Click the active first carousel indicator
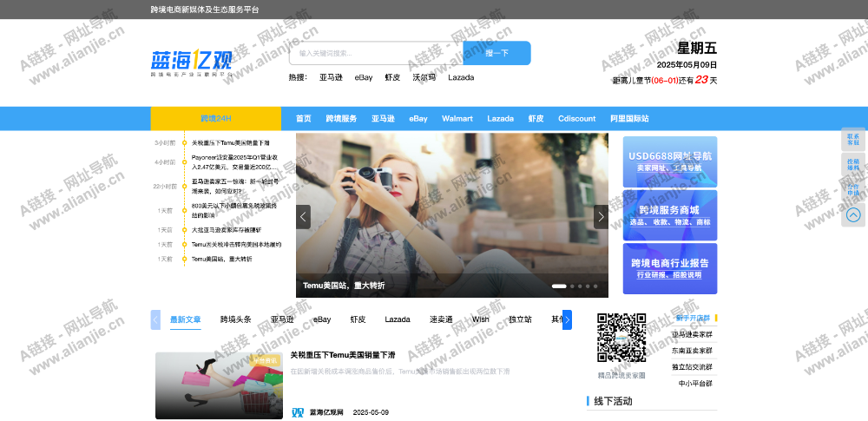Screen dimensions: 868x421 pos(559,286)
